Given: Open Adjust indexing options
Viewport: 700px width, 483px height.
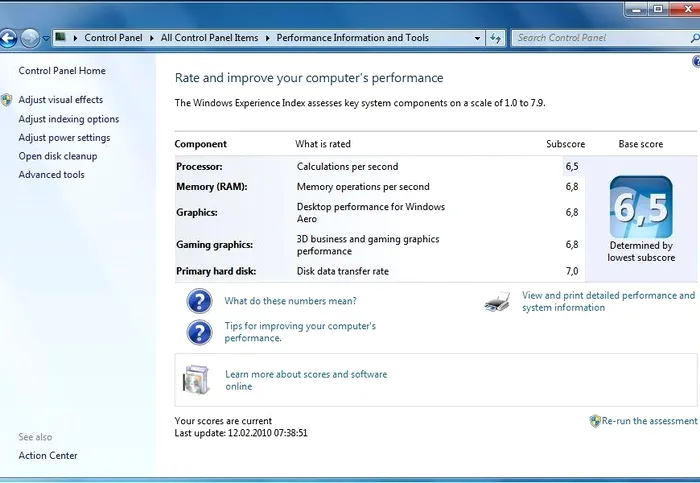Looking at the screenshot, I should tap(69, 119).
